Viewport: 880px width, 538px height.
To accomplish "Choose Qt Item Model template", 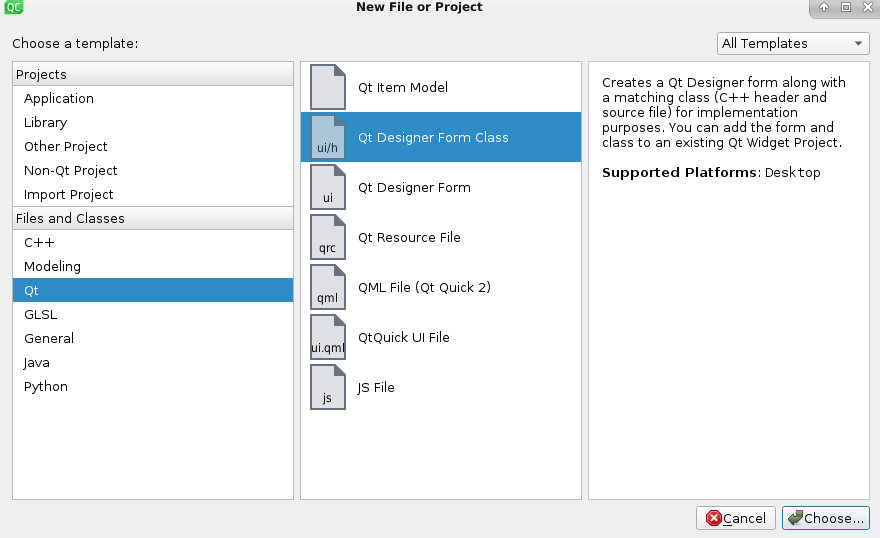I will 441,87.
